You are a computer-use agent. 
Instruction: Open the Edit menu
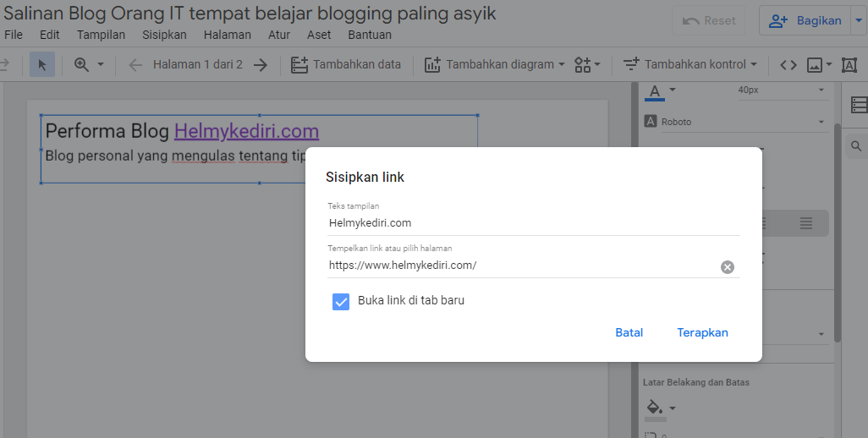pos(49,35)
